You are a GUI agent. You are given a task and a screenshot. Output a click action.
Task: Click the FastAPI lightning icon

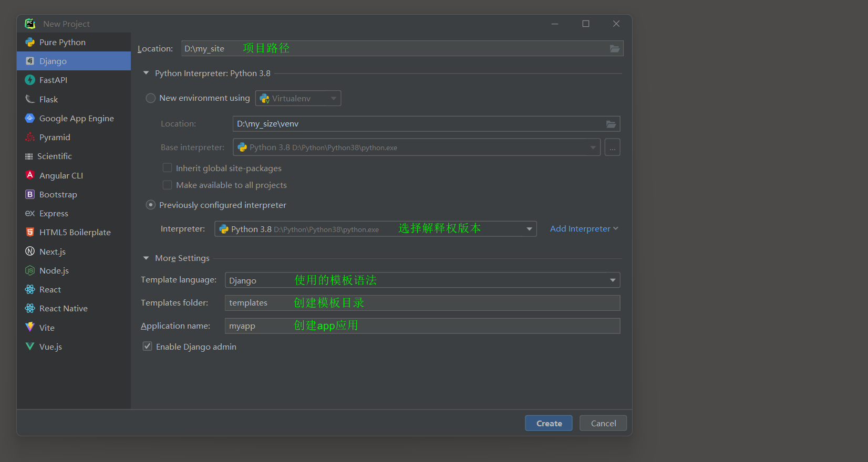30,80
